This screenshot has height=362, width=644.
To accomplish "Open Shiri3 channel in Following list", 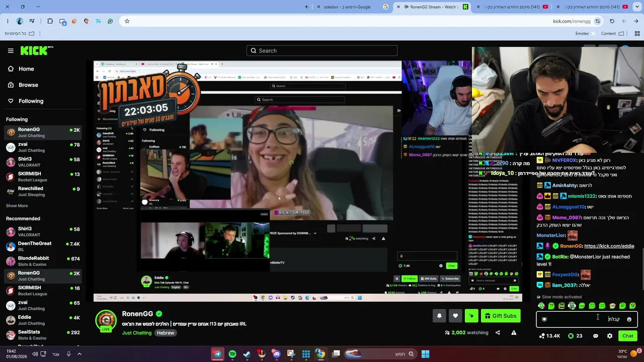I will [x=43, y=162].
